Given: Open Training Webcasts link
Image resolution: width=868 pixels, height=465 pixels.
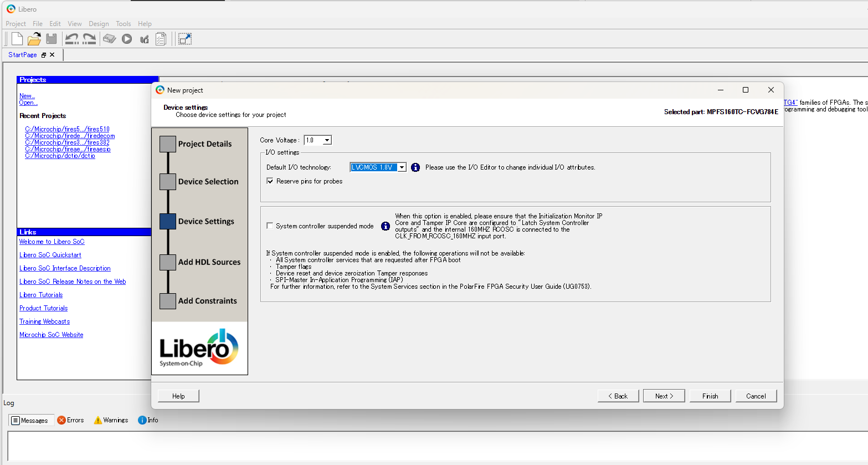Looking at the screenshot, I should (x=45, y=321).
